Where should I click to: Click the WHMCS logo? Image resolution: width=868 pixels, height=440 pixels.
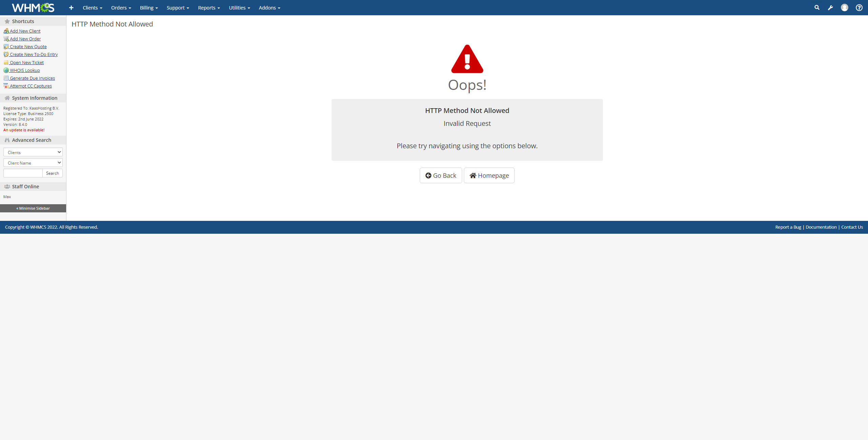(33, 7)
